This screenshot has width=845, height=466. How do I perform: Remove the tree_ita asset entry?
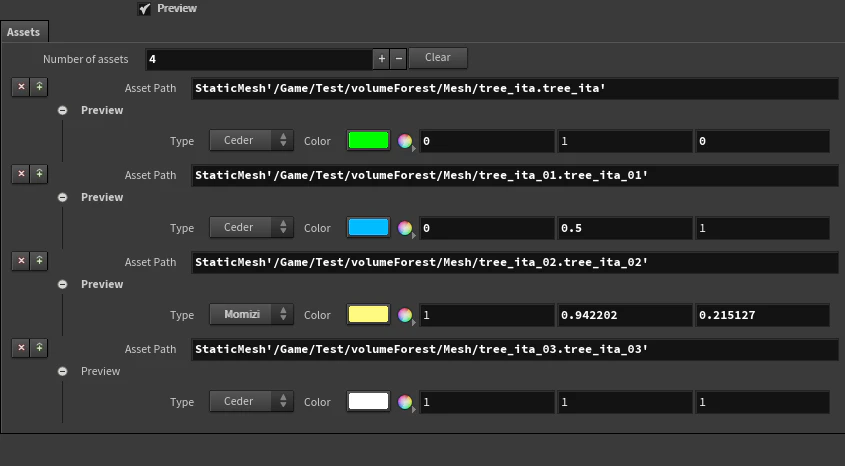21,87
